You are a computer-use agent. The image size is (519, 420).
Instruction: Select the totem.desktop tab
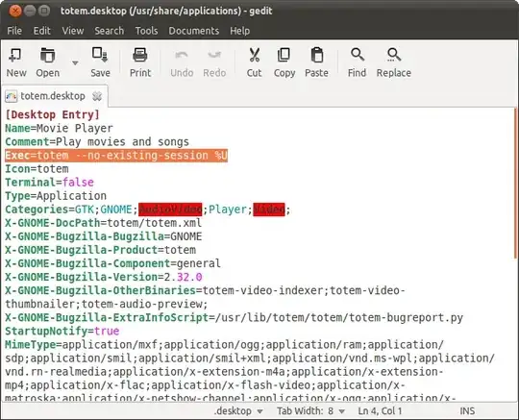click(x=53, y=96)
